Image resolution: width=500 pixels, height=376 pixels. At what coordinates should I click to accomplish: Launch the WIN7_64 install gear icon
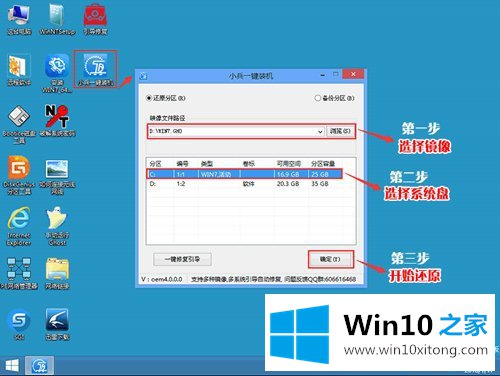point(57,73)
